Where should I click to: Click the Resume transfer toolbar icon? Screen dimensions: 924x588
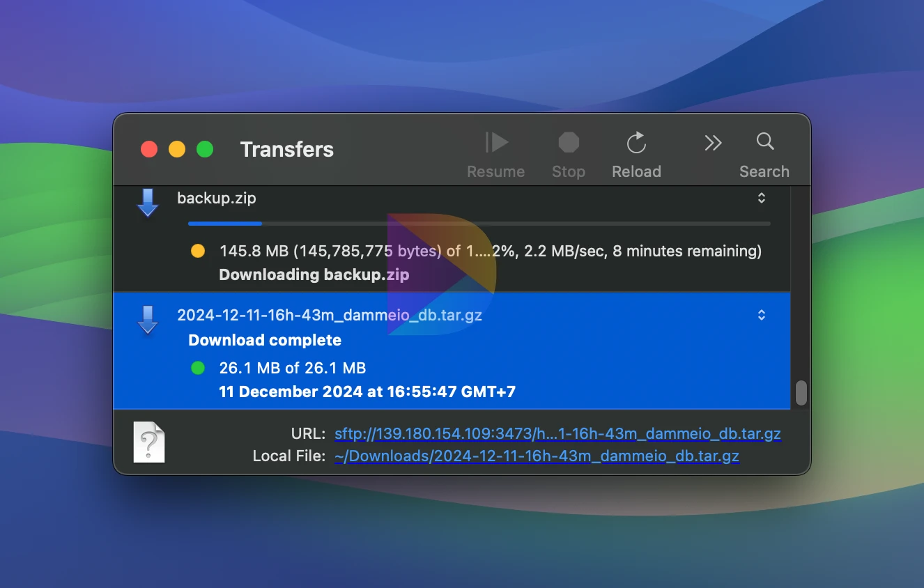coord(496,143)
